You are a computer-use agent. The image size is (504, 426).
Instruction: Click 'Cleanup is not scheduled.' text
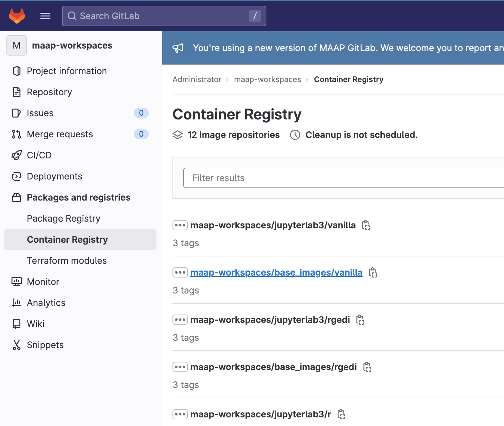(x=362, y=135)
